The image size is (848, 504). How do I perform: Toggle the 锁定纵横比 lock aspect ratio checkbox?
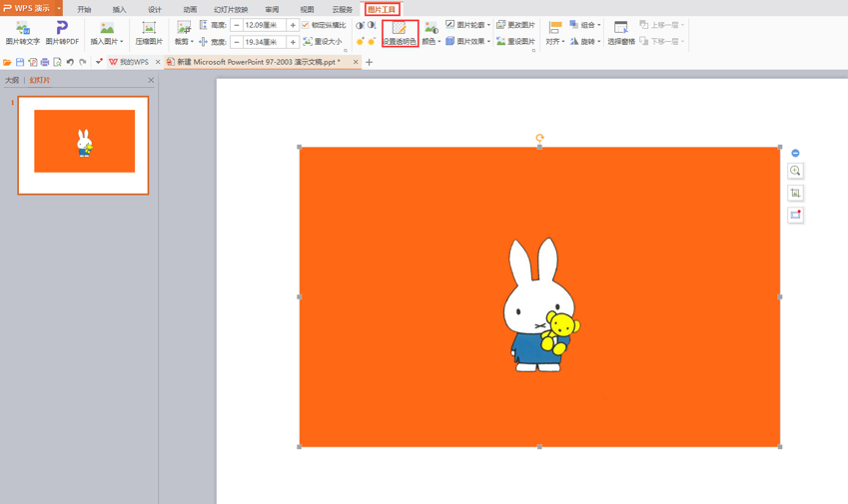tap(306, 25)
